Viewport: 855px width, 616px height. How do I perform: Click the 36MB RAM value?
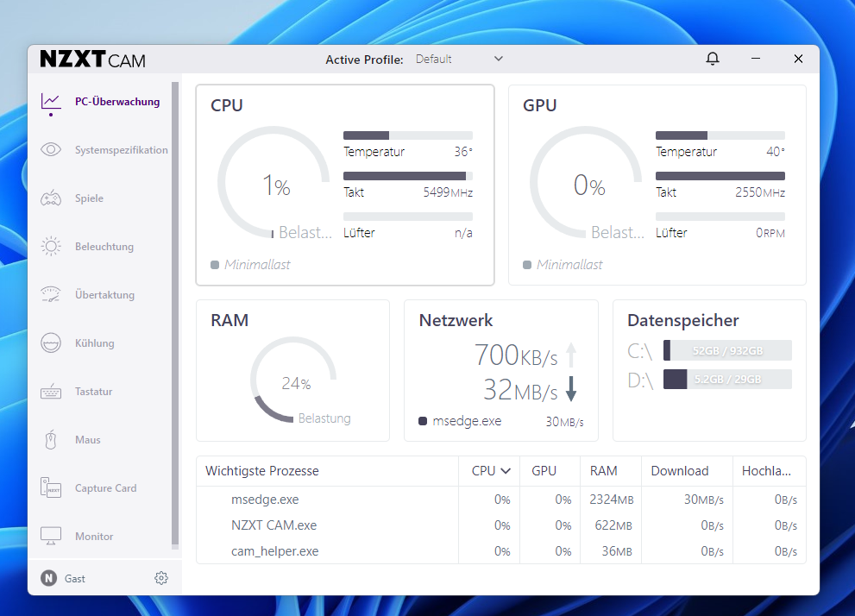pos(617,551)
